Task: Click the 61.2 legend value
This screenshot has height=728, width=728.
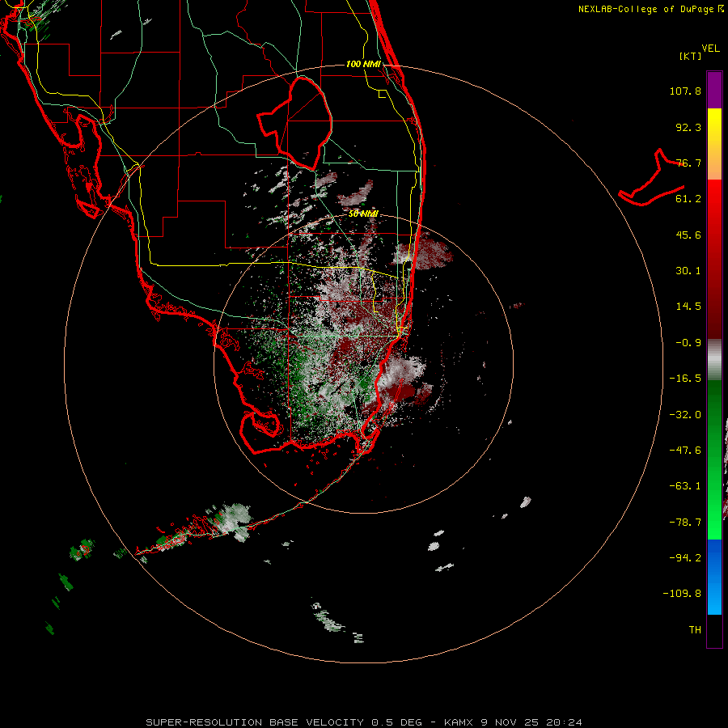Action: (x=688, y=199)
